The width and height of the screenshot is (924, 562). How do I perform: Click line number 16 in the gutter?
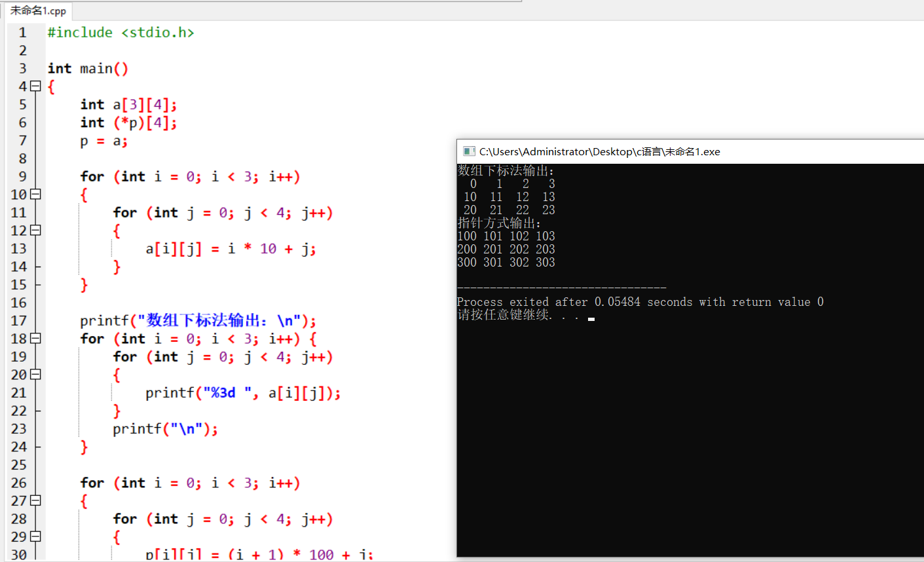19,302
